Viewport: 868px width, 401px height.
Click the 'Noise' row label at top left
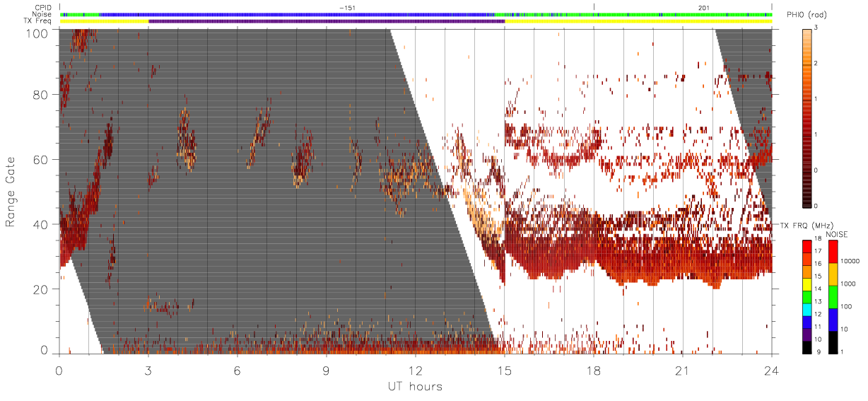tap(42, 14)
